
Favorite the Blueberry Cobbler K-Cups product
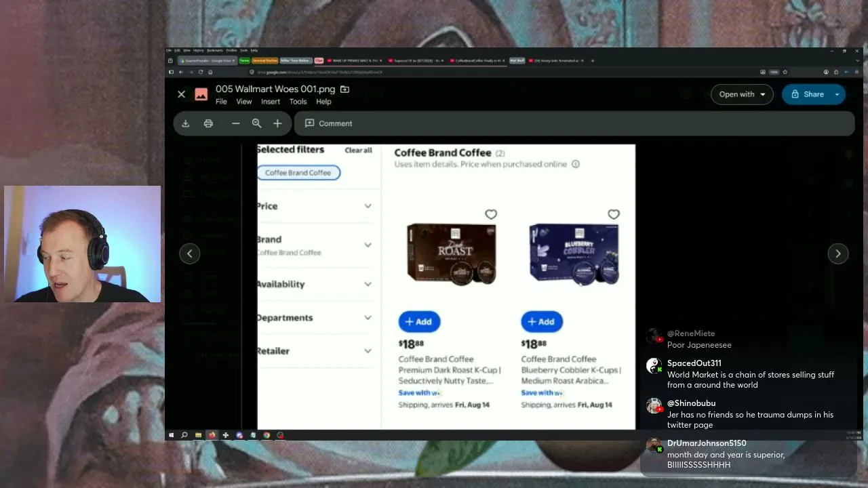point(614,214)
